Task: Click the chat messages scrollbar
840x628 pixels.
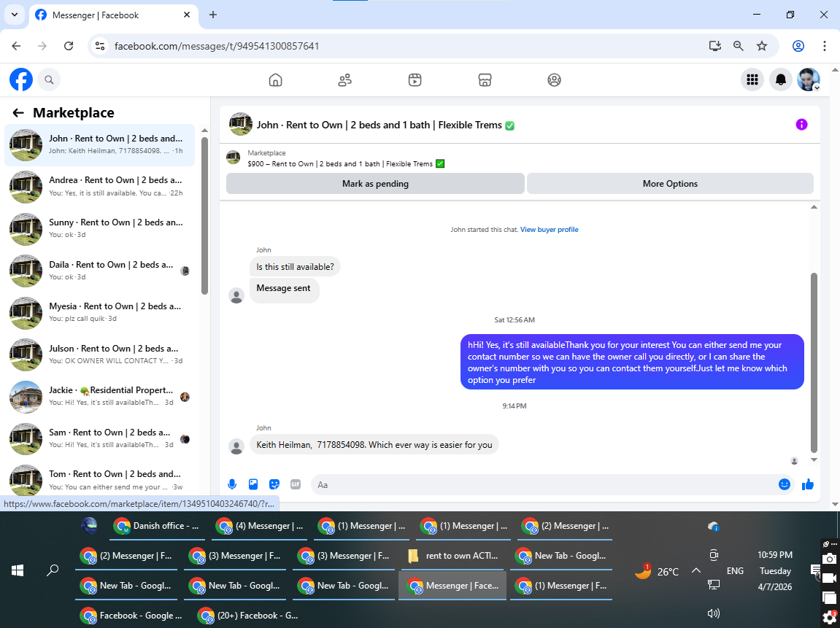Action: 814,363
